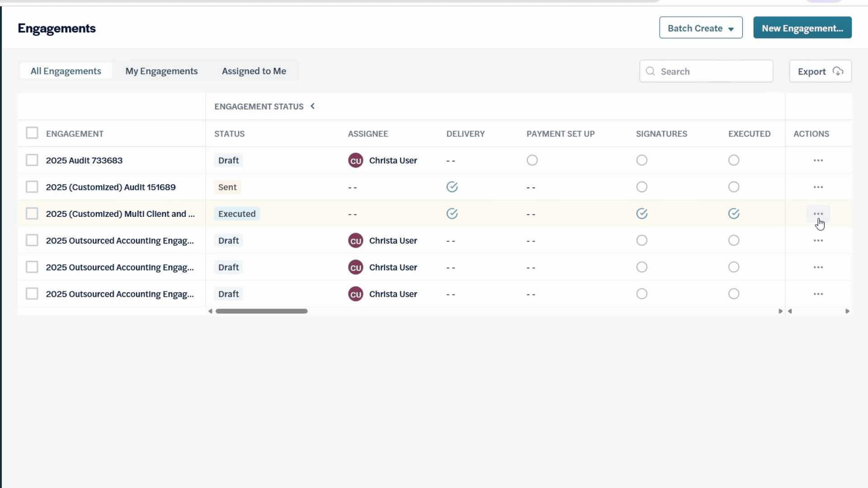Switch to the All Engagements tab
The image size is (868, 488).
[66, 71]
